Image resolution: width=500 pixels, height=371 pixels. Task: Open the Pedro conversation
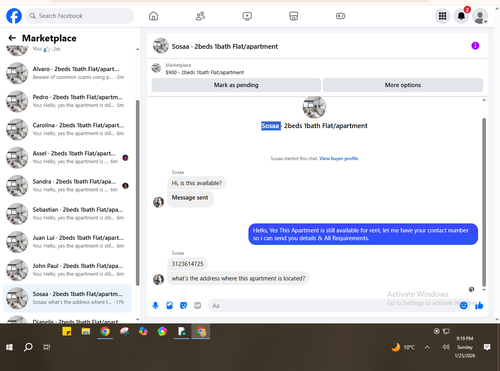[x=68, y=101]
